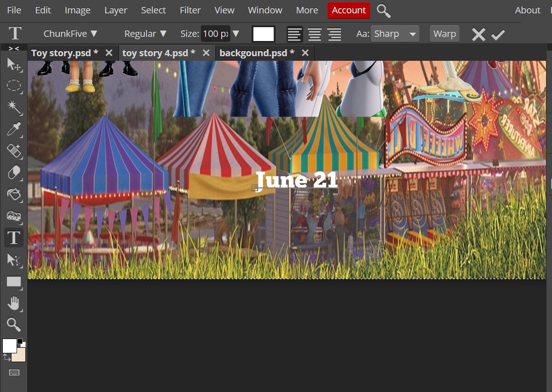
Task: Select the Type tool in the sidebar
Action: point(14,238)
